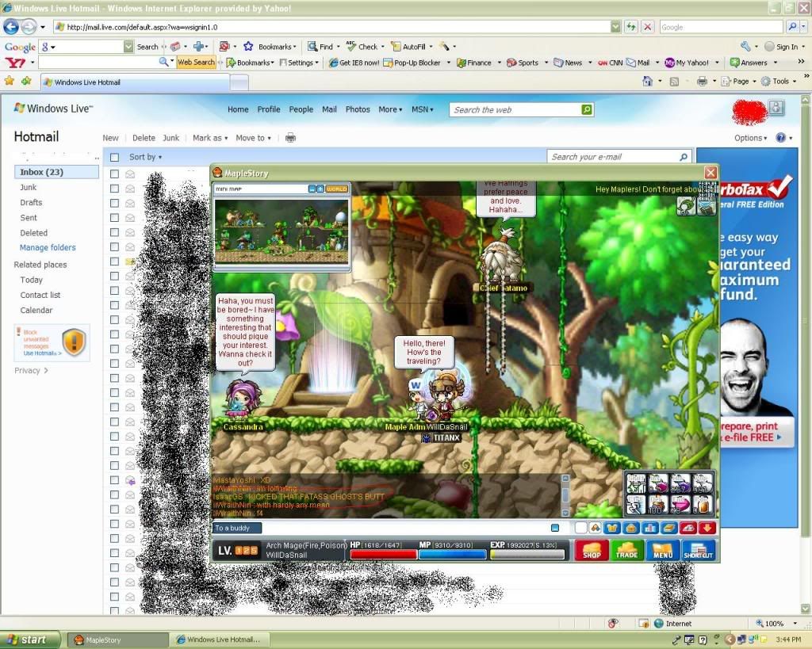Open the Favorites Center star icon
Viewport: 812px width, 649px height.
coord(10,81)
